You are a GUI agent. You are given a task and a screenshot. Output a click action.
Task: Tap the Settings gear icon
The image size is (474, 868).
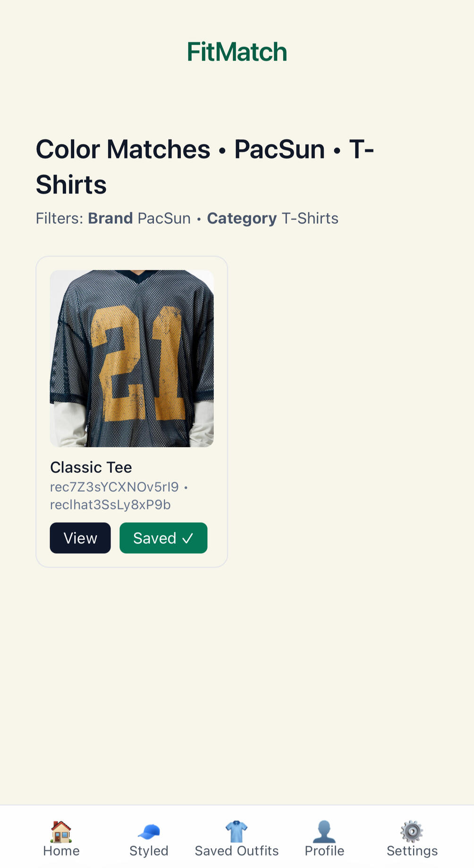(x=412, y=831)
